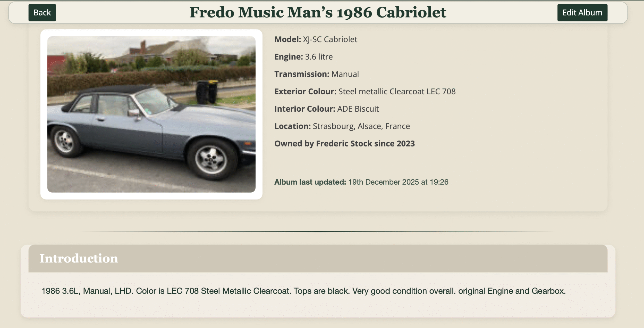Viewport: 644px width, 328px height.
Task: Click the "Manual" transmission value
Action: point(345,74)
